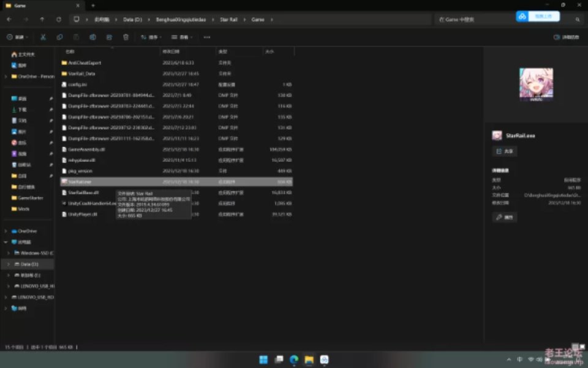Open the Windows Start menu
Viewport: 588px width, 368px height.
click(263, 360)
